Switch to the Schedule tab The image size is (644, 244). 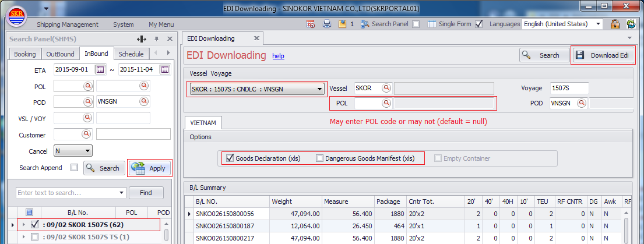tap(131, 54)
